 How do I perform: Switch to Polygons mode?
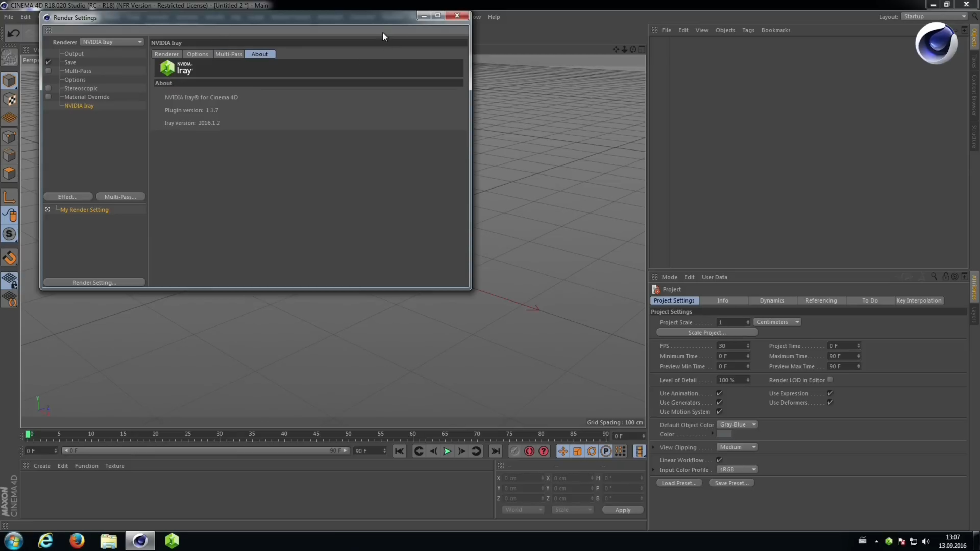tap(9, 174)
